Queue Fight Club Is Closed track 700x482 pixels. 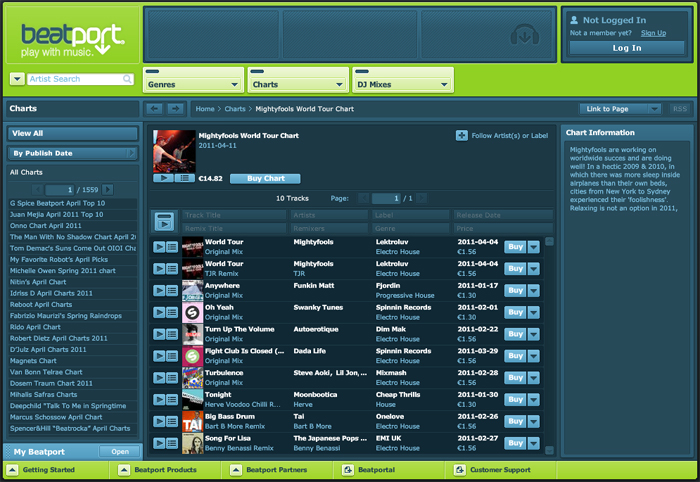tap(172, 356)
